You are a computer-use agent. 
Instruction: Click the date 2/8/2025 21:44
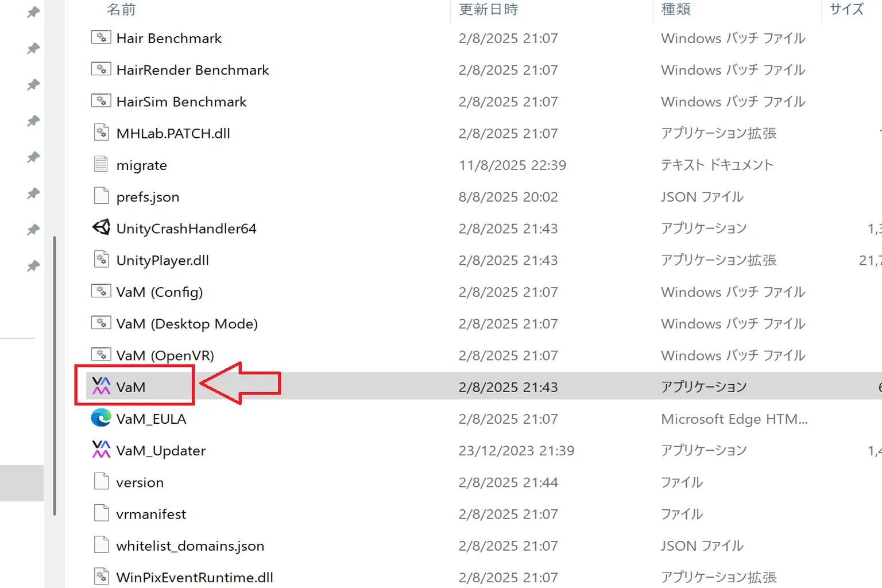tap(508, 482)
